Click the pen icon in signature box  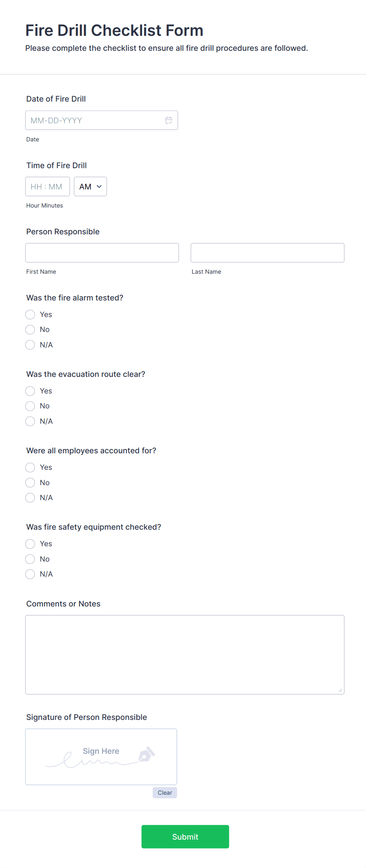click(146, 754)
